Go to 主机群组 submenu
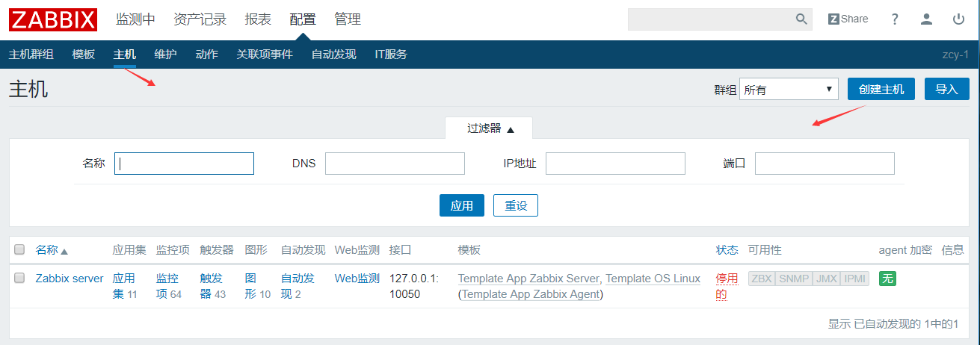The height and width of the screenshot is (345, 980). (31, 55)
